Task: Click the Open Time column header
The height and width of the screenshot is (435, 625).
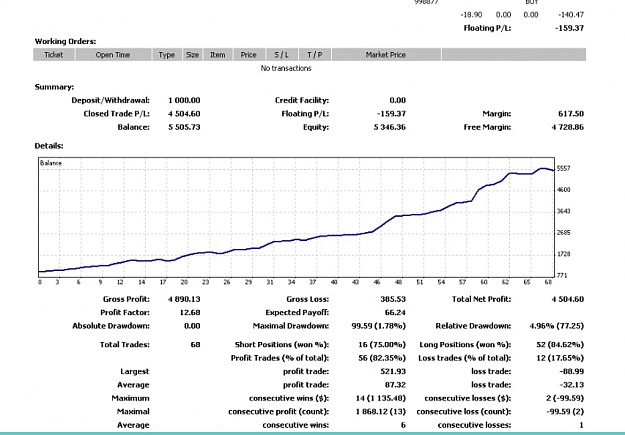Action: [x=113, y=55]
